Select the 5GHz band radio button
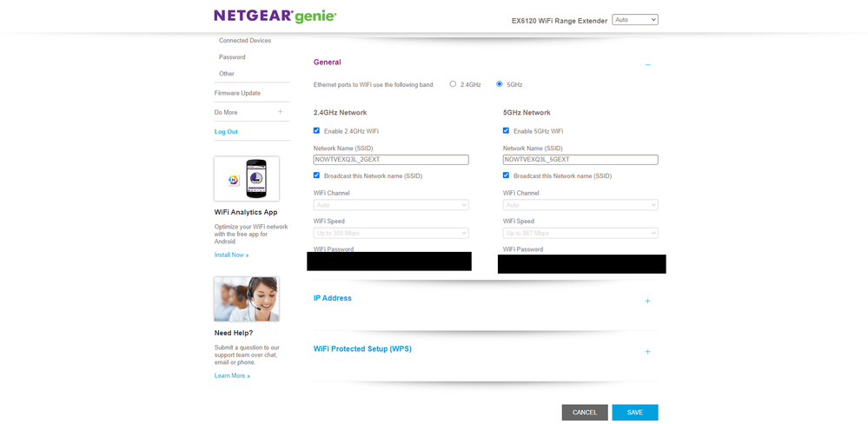Screen dimensions: 868x424 (x=500, y=84)
